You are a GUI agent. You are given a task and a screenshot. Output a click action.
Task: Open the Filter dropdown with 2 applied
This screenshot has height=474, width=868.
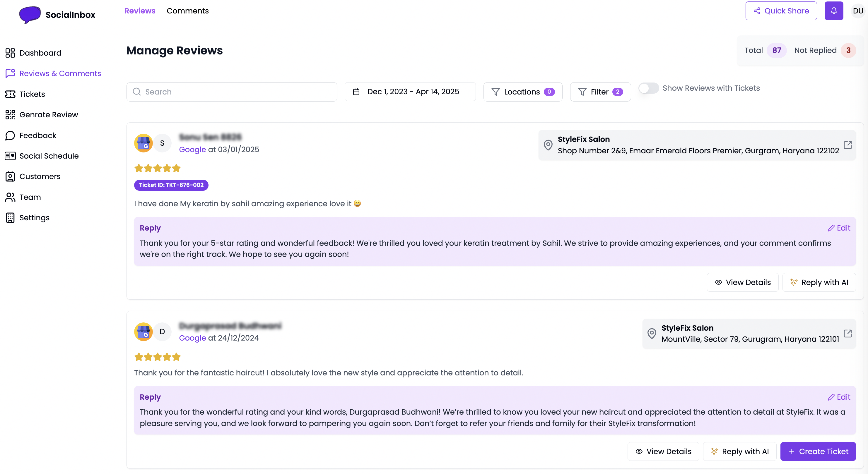point(600,92)
